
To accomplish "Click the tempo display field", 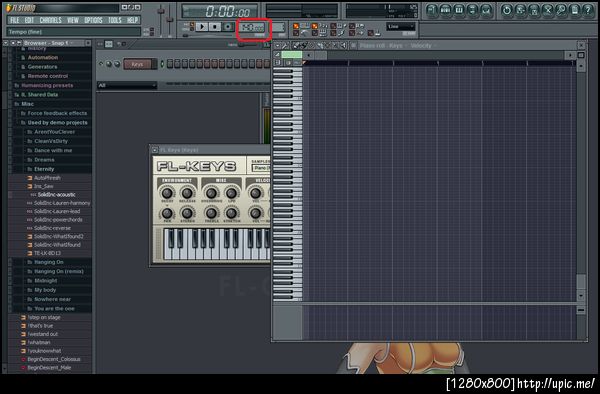I will click(x=253, y=28).
